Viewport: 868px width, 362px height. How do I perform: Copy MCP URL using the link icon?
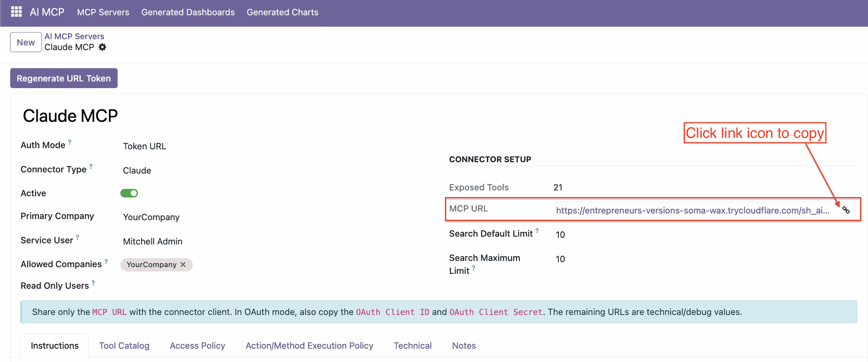point(846,210)
